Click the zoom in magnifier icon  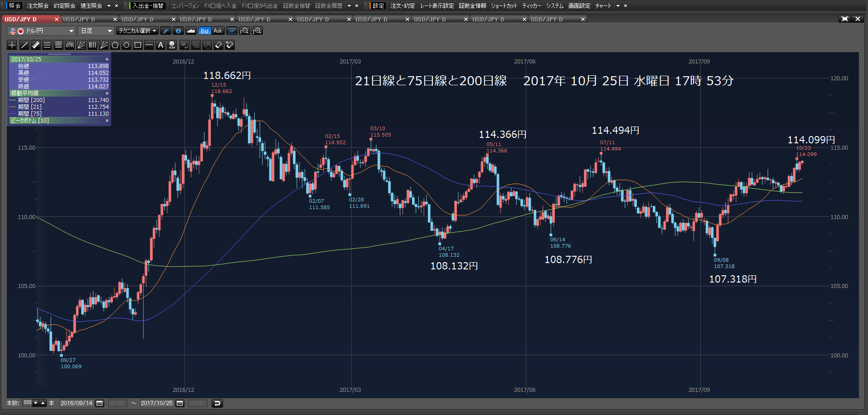(x=257, y=31)
